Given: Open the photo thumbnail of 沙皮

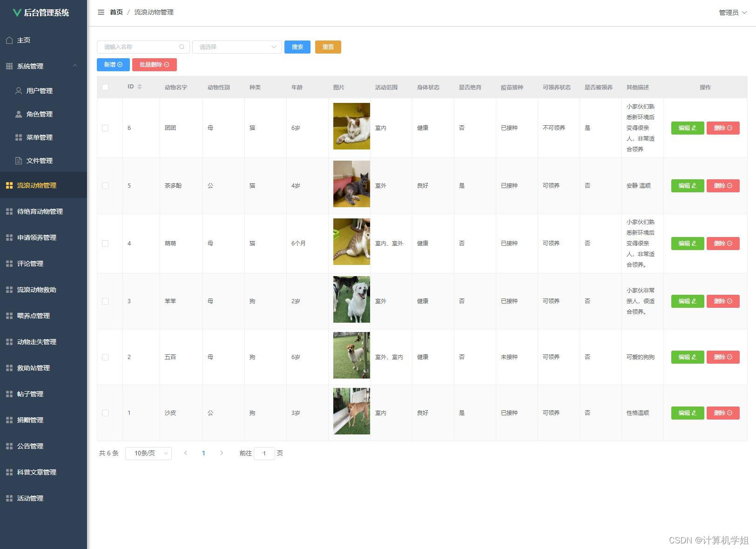Looking at the screenshot, I should [x=351, y=411].
